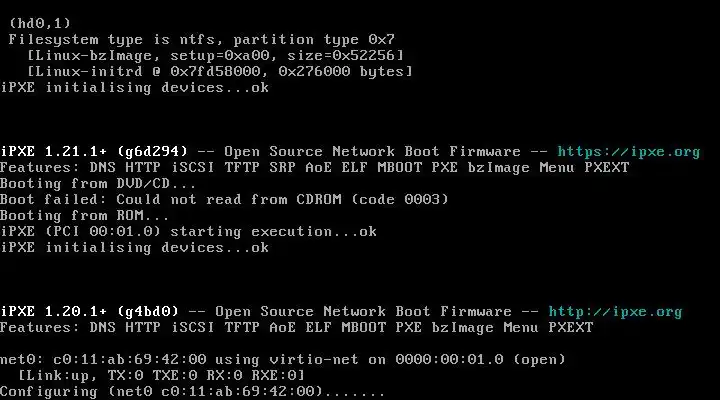Click the '(code 0003)' error code
The image size is (720, 400).
[400, 200]
